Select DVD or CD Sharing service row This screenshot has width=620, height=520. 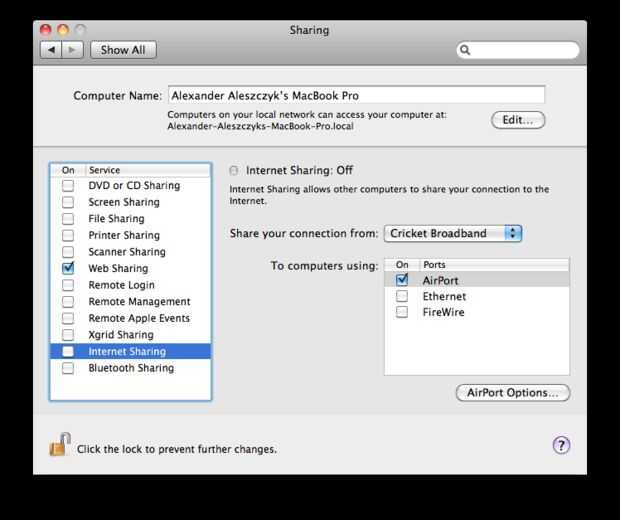pos(130,185)
